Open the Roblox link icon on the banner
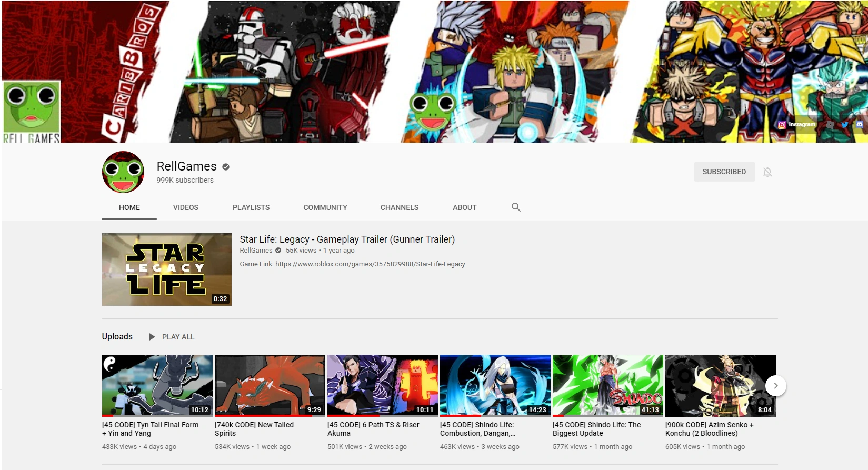 830,125
